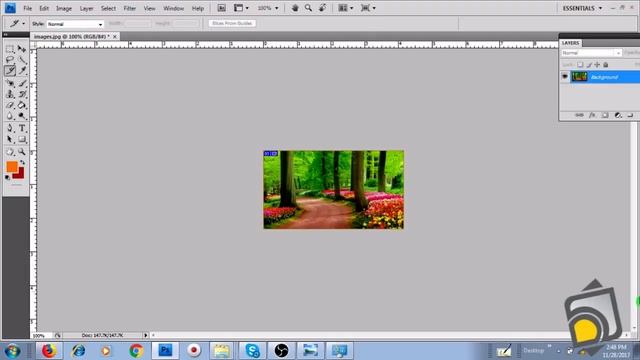640x360 pixels.
Task: Toggle lock image pixels
Action: click(589, 64)
